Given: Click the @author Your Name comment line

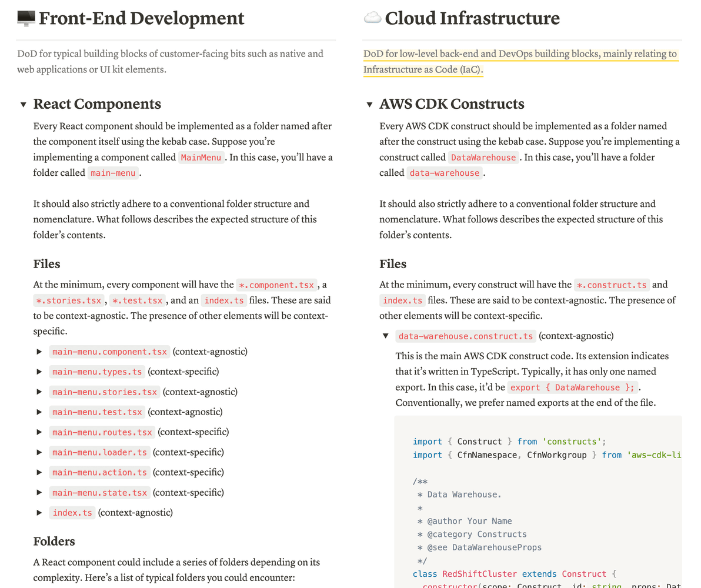Looking at the screenshot, I should click(465, 522).
